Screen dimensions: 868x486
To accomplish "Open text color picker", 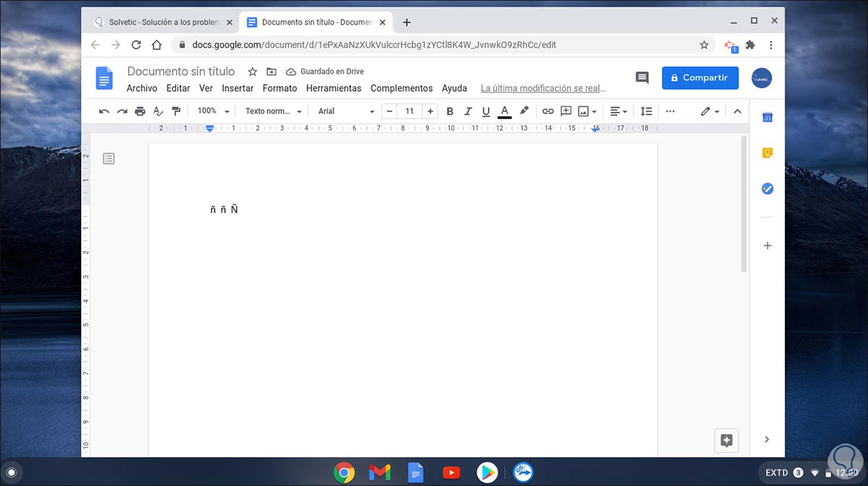I will pos(505,111).
